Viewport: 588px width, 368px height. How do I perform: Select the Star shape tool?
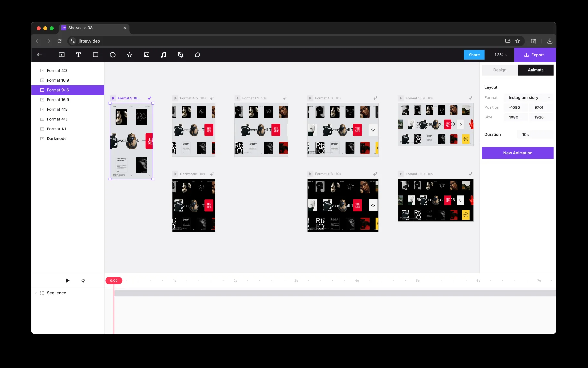(x=129, y=55)
